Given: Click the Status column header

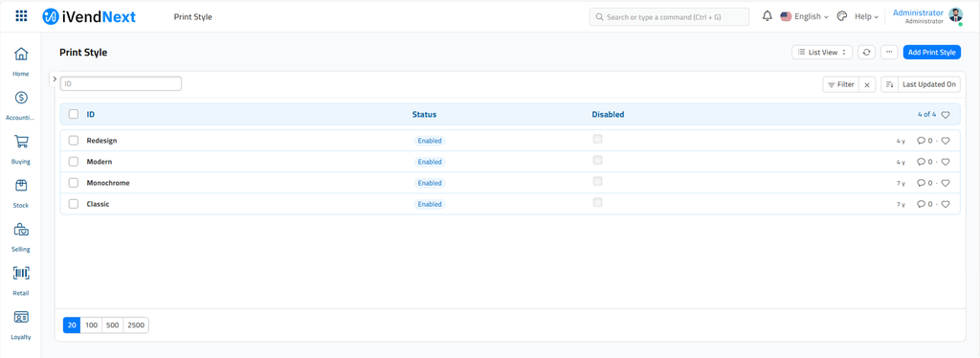Looking at the screenshot, I should point(424,114).
